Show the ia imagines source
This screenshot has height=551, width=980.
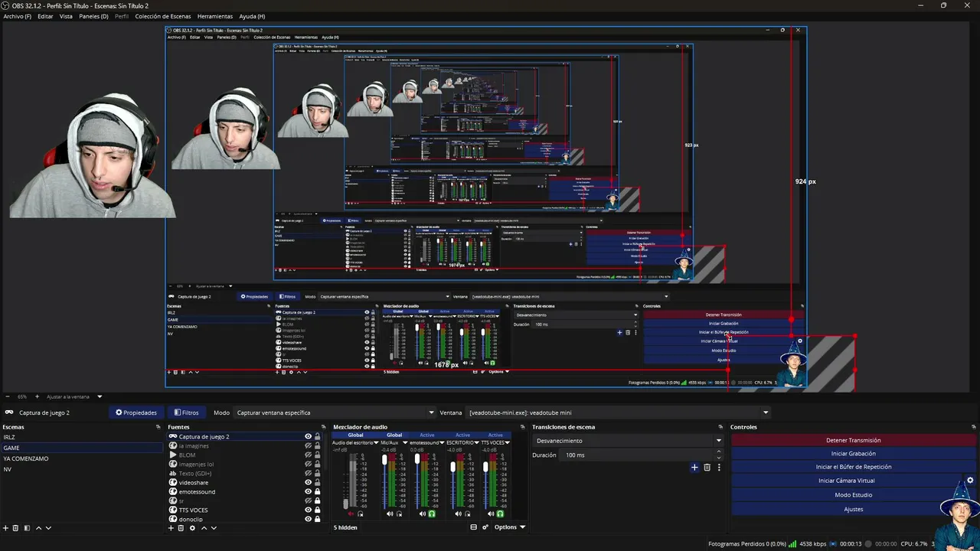pos(309,446)
